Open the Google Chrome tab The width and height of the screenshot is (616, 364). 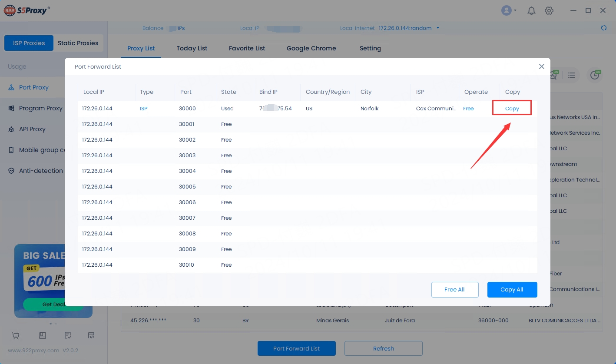(x=311, y=48)
